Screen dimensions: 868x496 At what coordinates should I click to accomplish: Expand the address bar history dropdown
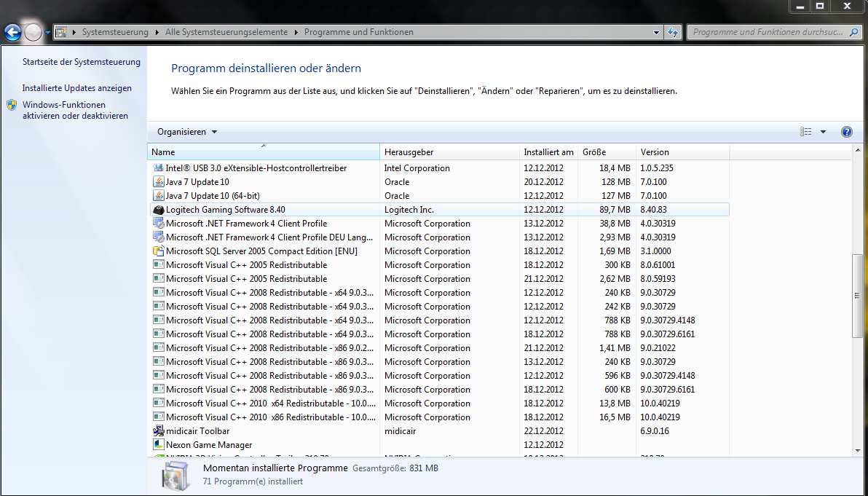657,32
